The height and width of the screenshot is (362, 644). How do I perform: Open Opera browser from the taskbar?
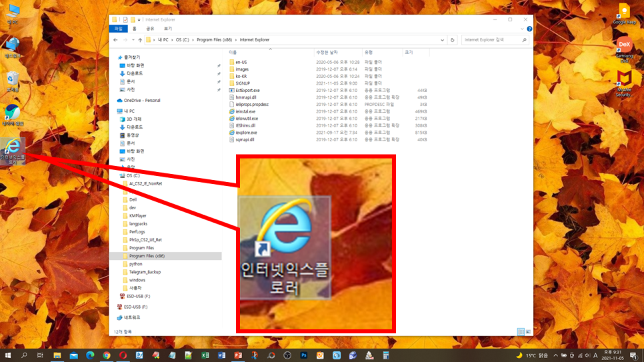pyautogui.click(x=123, y=355)
